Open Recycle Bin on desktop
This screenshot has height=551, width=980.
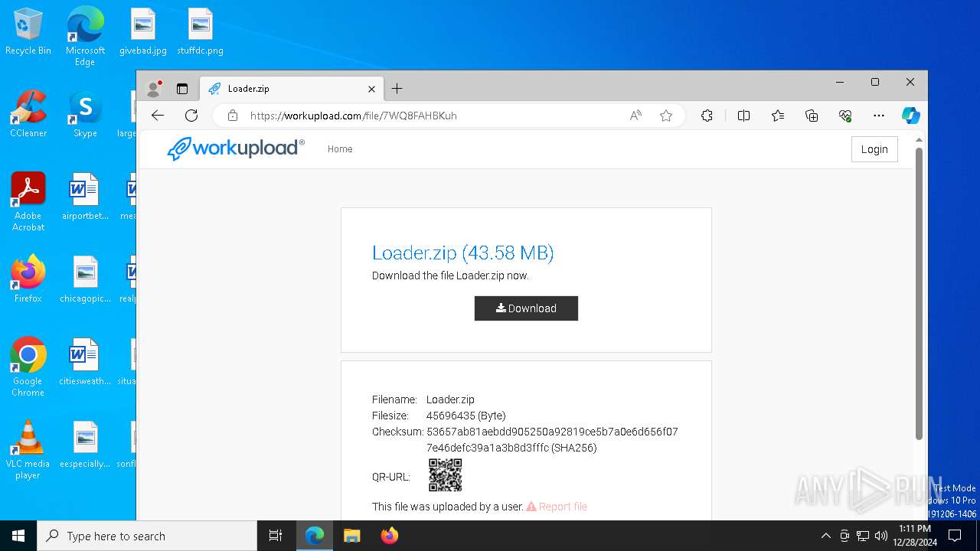(x=28, y=32)
